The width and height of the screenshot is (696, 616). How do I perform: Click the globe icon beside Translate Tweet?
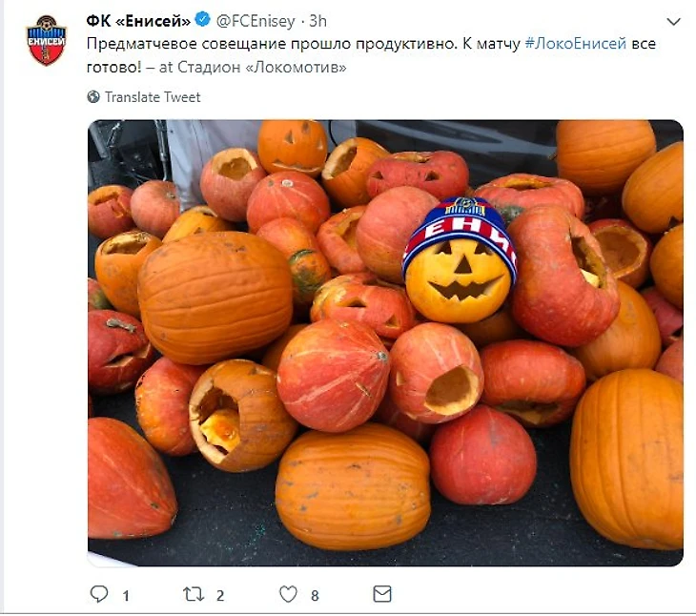coord(93,96)
